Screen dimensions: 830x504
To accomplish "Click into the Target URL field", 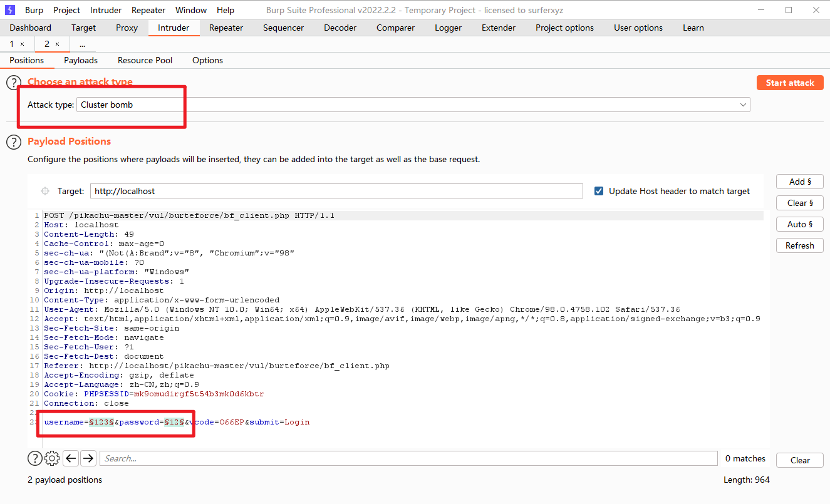I will click(x=336, y=191).
